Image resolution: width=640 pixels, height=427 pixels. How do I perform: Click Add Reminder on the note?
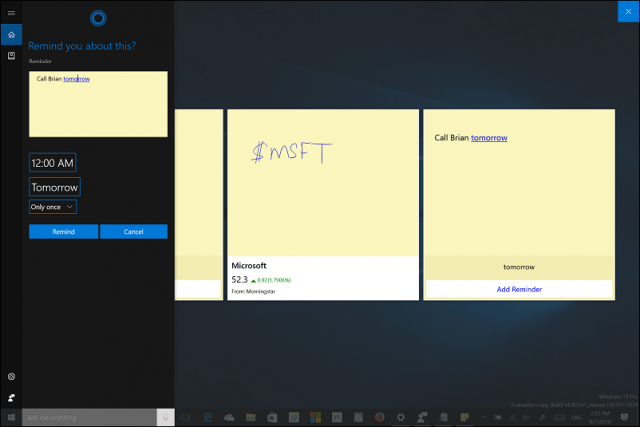[x=519, y=289]
